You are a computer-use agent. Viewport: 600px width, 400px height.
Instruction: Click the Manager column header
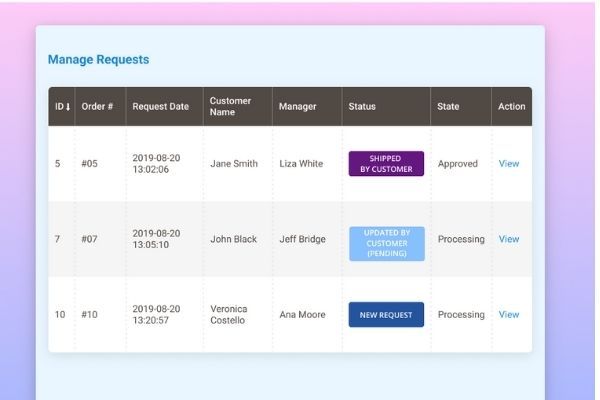pyautogui.click(x=297, y=107)
